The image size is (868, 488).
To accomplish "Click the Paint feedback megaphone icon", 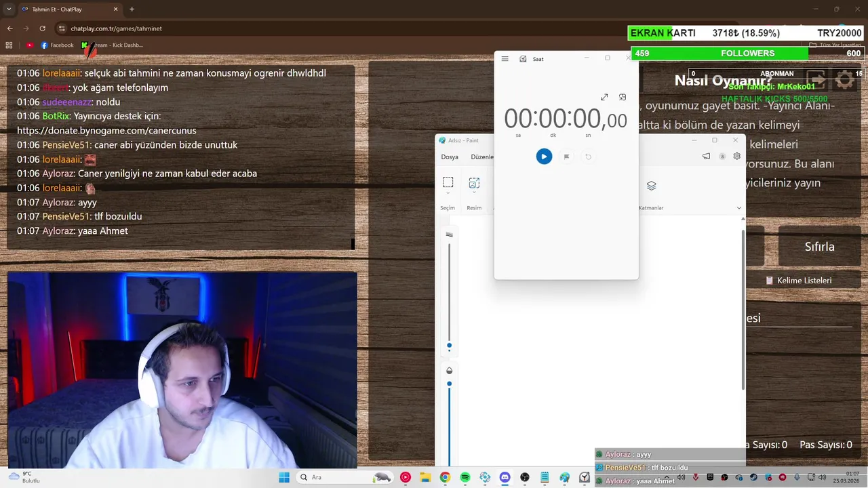I will coord(706,156).
